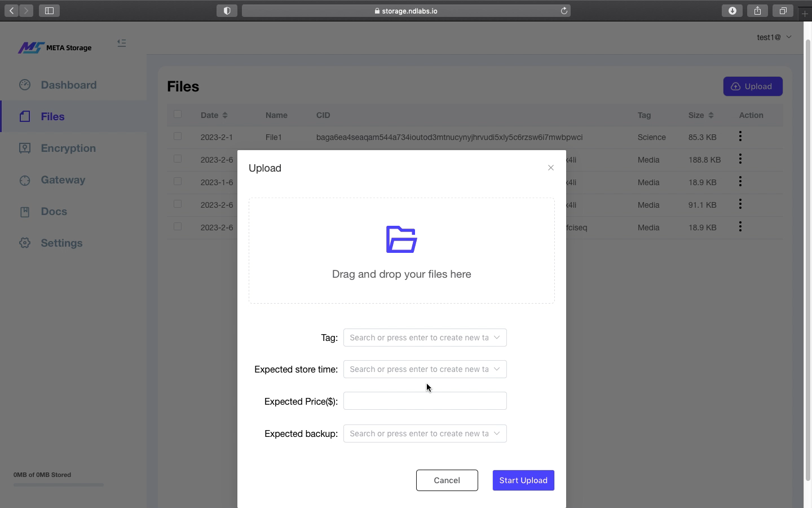Image resolution: width=812 pixels, height=508 pixels.
Task: Open action menu for 2023-1-6 row
Action: coord(740,182)
